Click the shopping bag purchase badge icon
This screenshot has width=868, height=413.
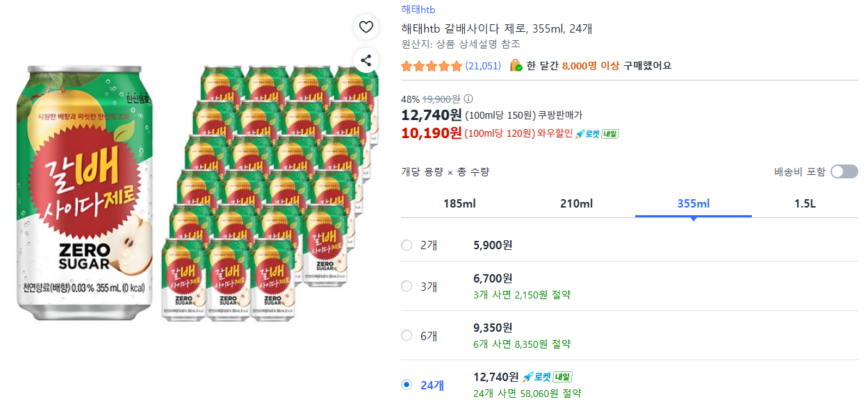[516, 66]
